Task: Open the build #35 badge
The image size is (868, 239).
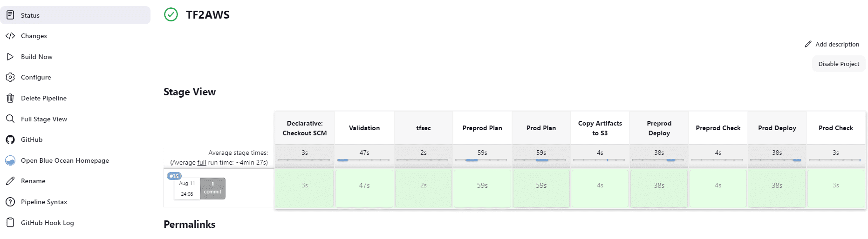Action: click(x=174, y=176)
